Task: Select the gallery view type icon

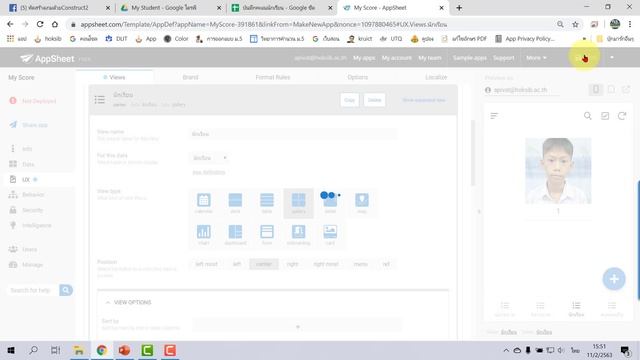Action: click(298, 200)
